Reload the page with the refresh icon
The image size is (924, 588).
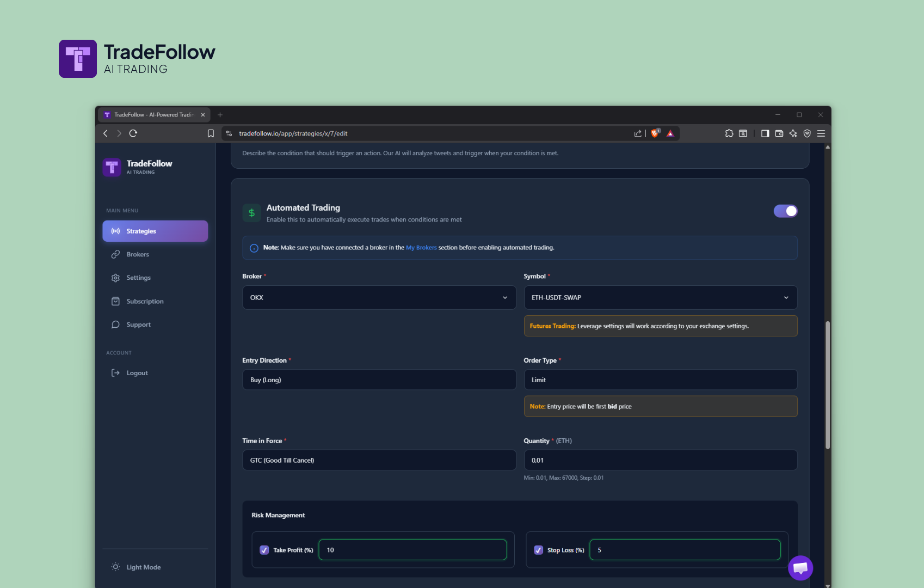133,133
